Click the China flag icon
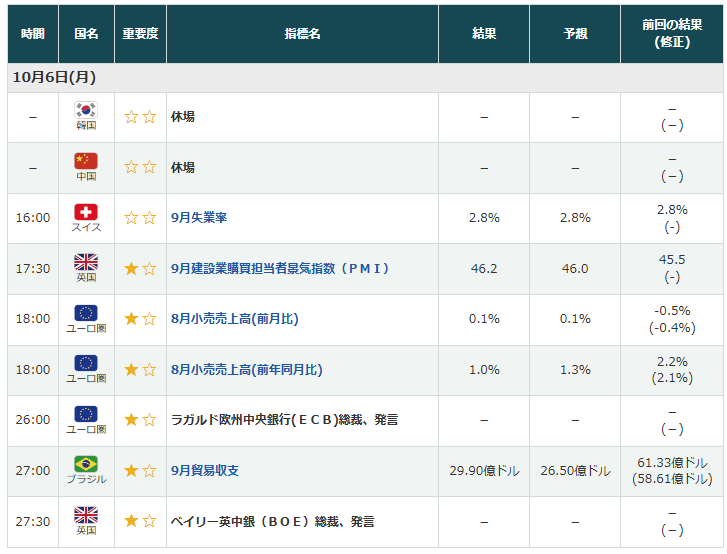The width and height of the screenshot is (727, 554). click(86, 161)
